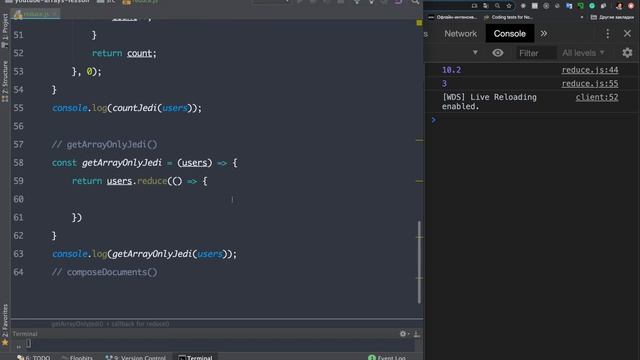The image size is (640, 360).
Task: Click the youtube-arrays-lesson project breadcrumb
Action: [x=47, y=2]
